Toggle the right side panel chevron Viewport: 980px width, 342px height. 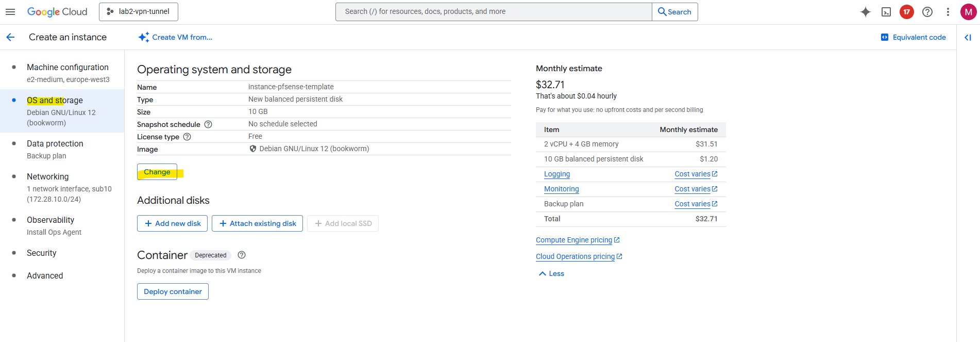(x=968, y=37)
